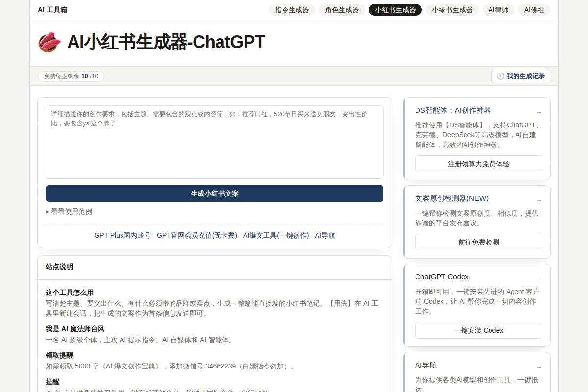Viewport: 588px width, 392px height.
Task: Open the AI导航 link below the form
Action: tap(325, 235)
